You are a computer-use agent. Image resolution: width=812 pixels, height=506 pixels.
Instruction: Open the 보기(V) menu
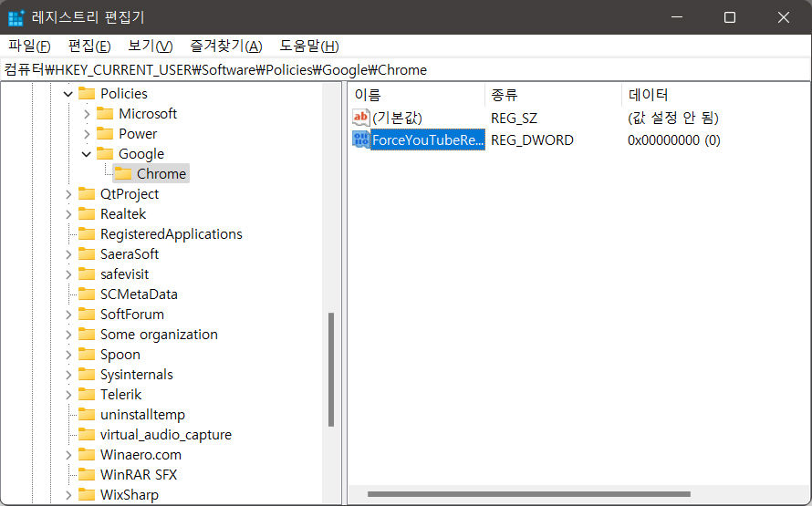tap(151, 46)
